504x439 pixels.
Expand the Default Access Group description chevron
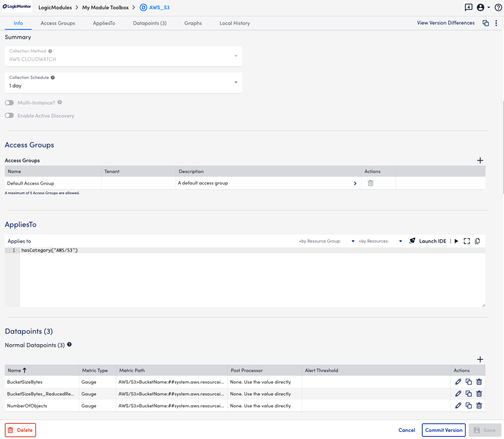(x=355, y=183)
